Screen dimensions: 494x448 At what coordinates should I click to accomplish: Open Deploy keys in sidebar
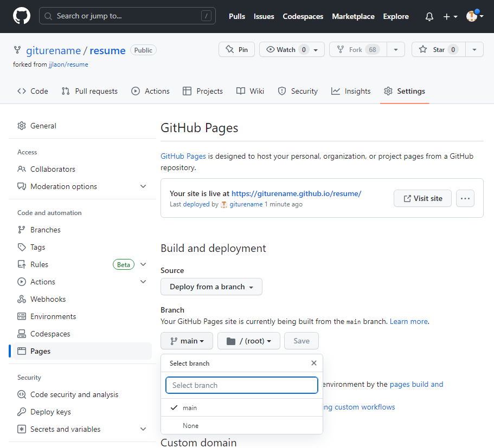(x=82, y=412)
